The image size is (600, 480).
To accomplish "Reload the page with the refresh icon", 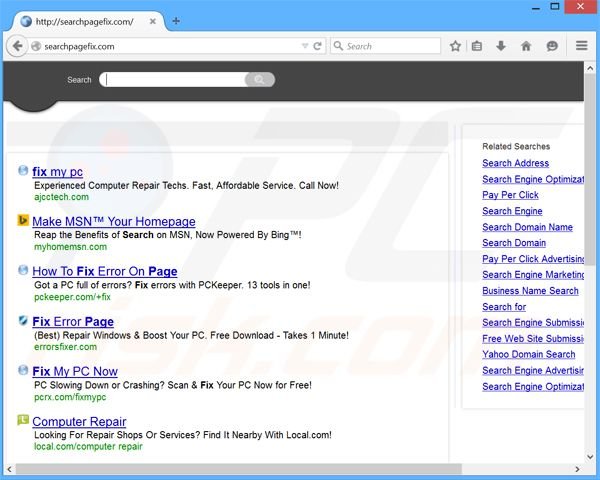I will pos(317,46).
